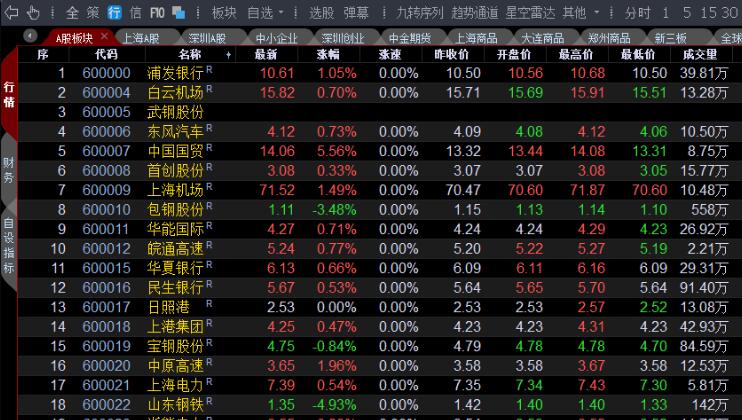
Task: Open the 自选 watchlist
Action: tap(260, 12)
